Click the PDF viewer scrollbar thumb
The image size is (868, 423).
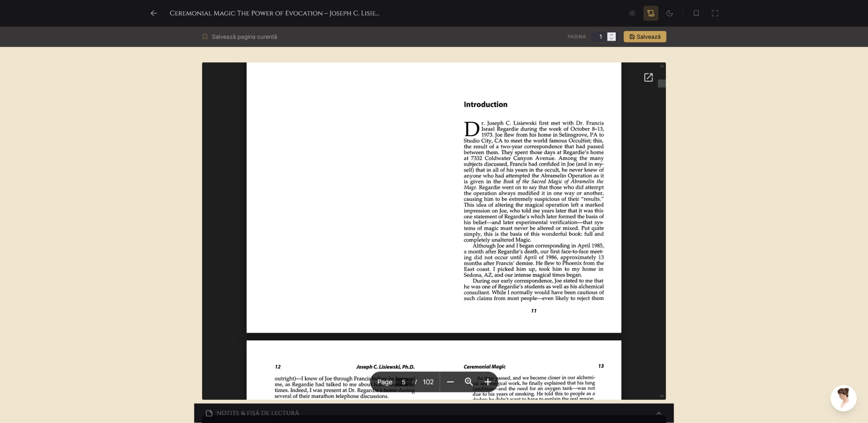(x=662, y=84)
